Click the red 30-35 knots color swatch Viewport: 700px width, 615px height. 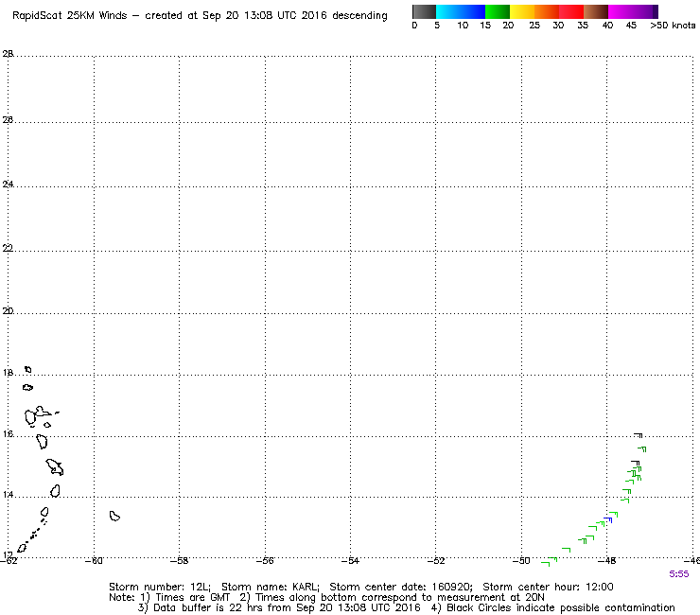coord(571,11)
